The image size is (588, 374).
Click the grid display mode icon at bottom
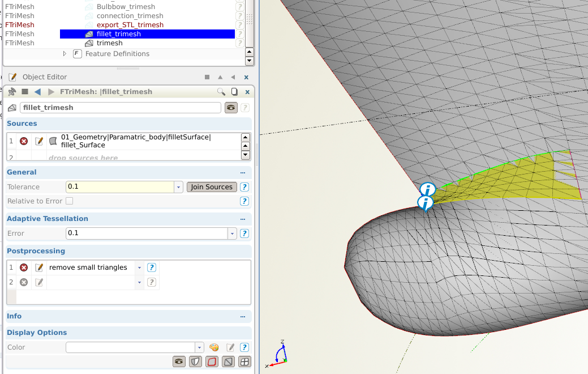click(244, 361)
